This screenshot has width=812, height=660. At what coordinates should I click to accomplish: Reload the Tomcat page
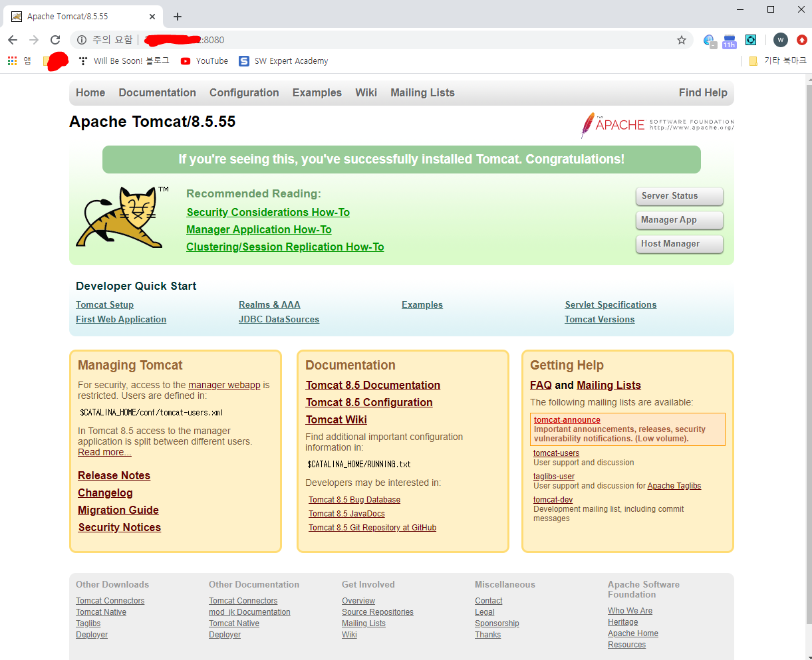point(55,40)
